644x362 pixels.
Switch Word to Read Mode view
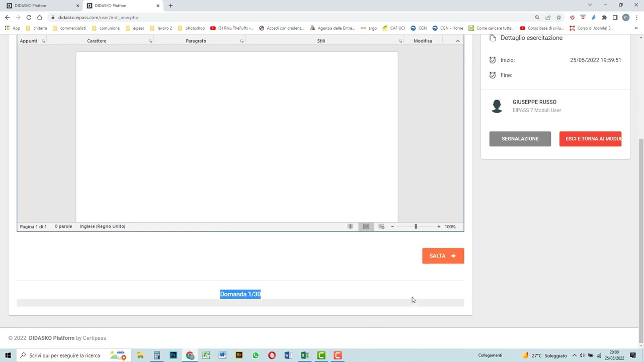[x=350, y=227]
